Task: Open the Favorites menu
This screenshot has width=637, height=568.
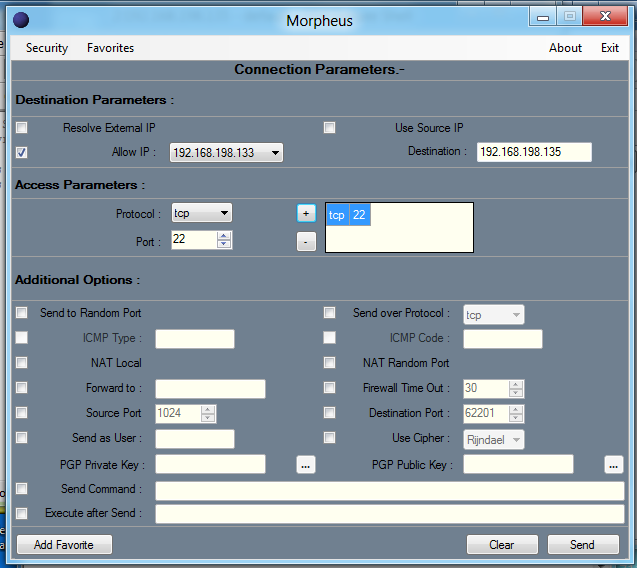Action: pyautogui.click(x=110, y=48)
